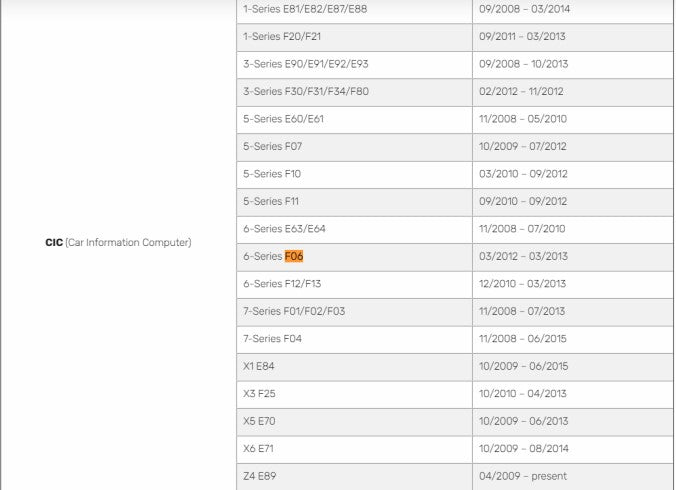This screenshot has width=676, height=490.
Task: Select the 7-Series F01/F02/F03 cell
Action: [x=294, y=312]
